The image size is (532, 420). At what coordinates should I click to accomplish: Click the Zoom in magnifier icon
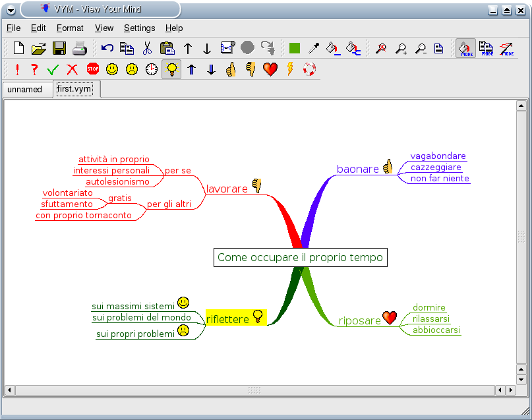click(x=401, y=48)
